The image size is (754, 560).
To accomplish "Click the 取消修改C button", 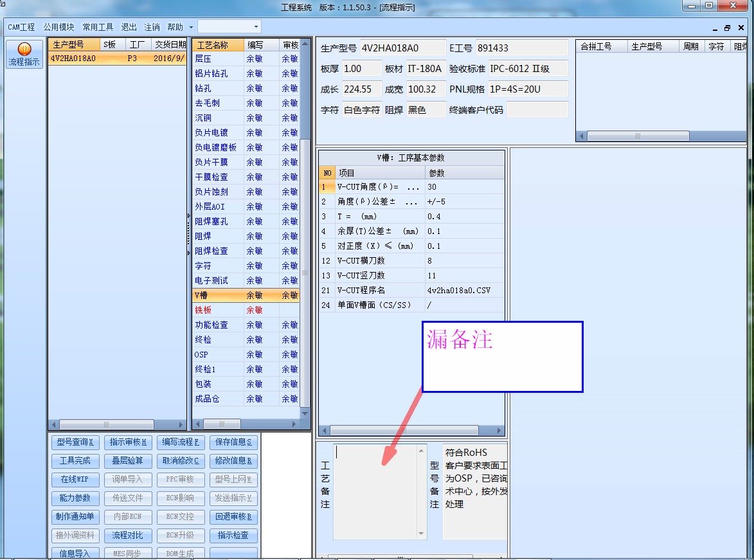I will pyautogui.click(x=181, y=461).
